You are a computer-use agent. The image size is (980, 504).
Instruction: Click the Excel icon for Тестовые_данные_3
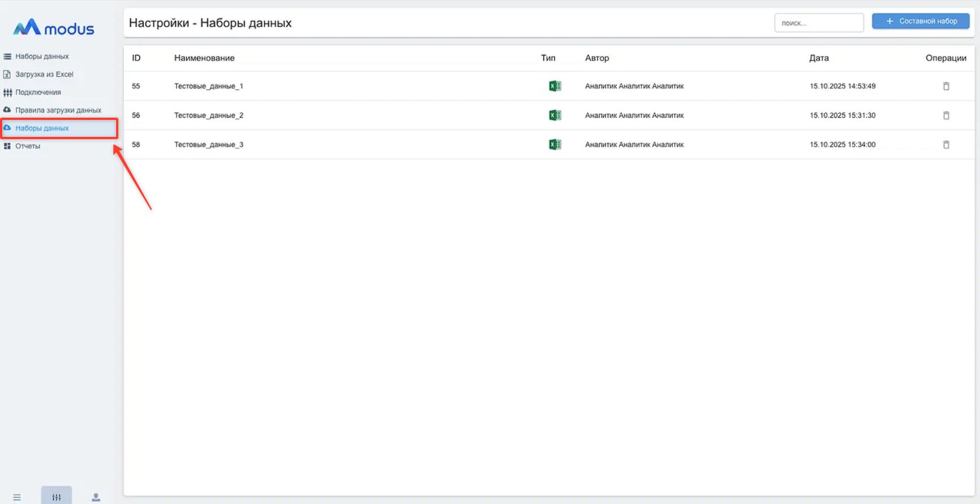(x=555, y=145)
